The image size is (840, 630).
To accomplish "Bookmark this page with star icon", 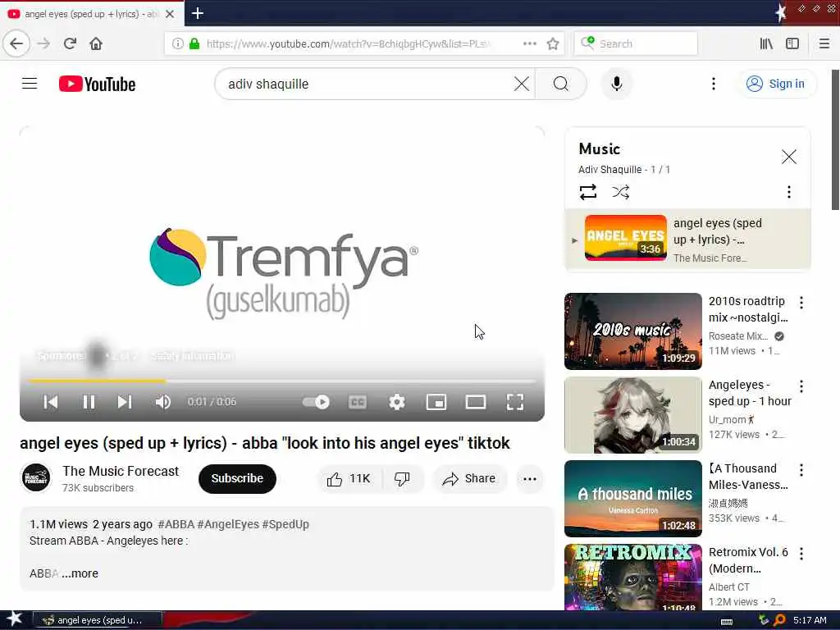I will [x=553, y=43].
